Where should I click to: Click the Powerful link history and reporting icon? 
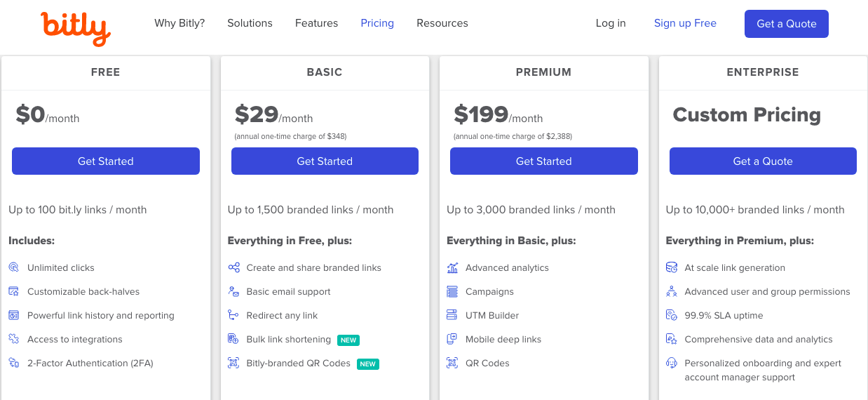pos(14,315)
